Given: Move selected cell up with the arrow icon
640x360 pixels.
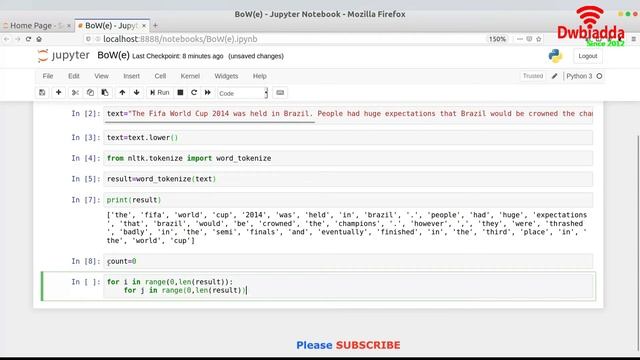Looking at the screenshot, I should point(122,93).
